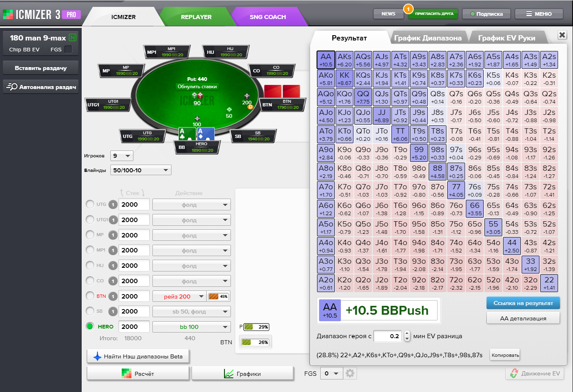
Task: Open the blinds dropdown 50/100-10
Action: coord(141,170)
